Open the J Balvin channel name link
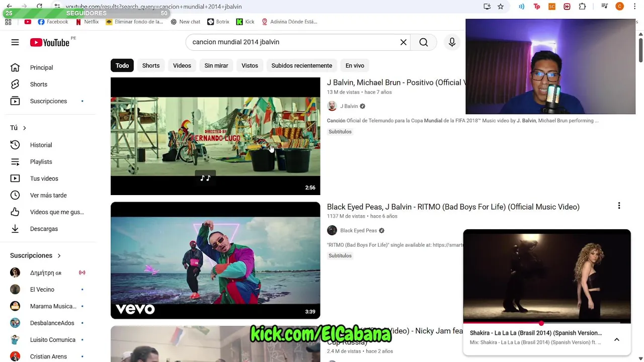 coord(349,106)
